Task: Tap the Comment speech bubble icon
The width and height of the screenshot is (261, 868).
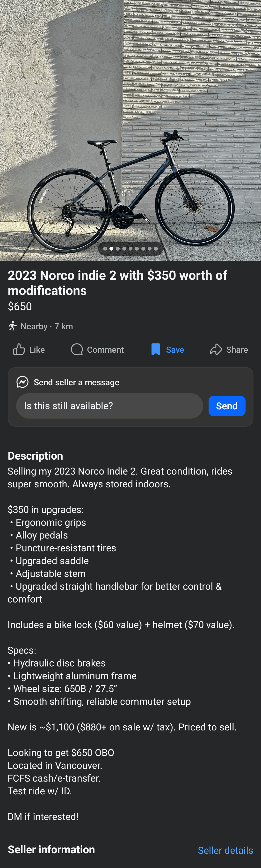Action: click(77, 350)
